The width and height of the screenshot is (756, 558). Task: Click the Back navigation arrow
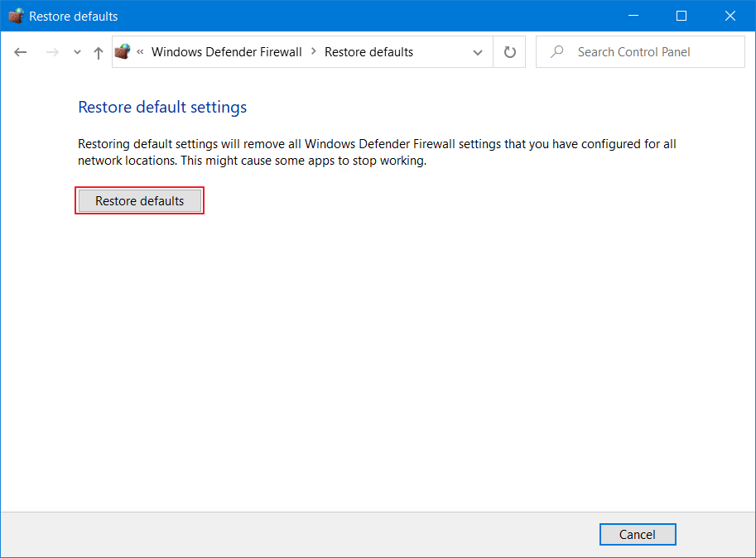(x=20, y=51)
